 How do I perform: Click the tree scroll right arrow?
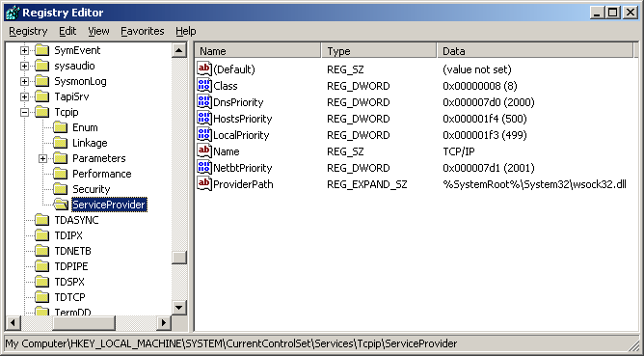click(x=164, y=322)
